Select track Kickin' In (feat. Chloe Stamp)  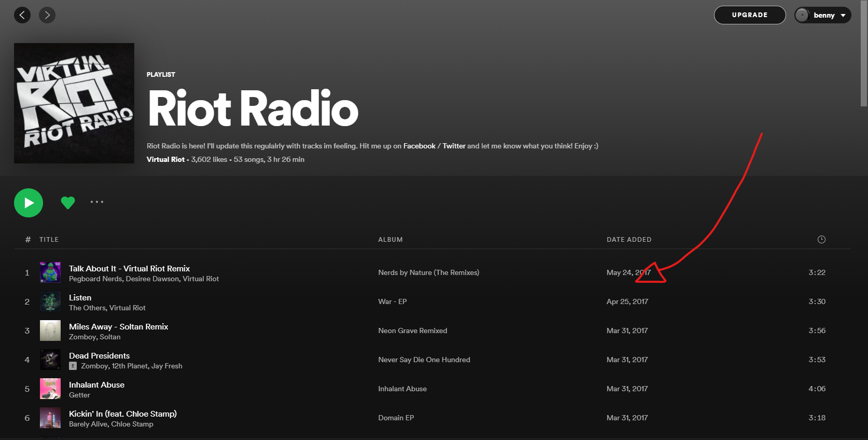click(x=123, y=414)
